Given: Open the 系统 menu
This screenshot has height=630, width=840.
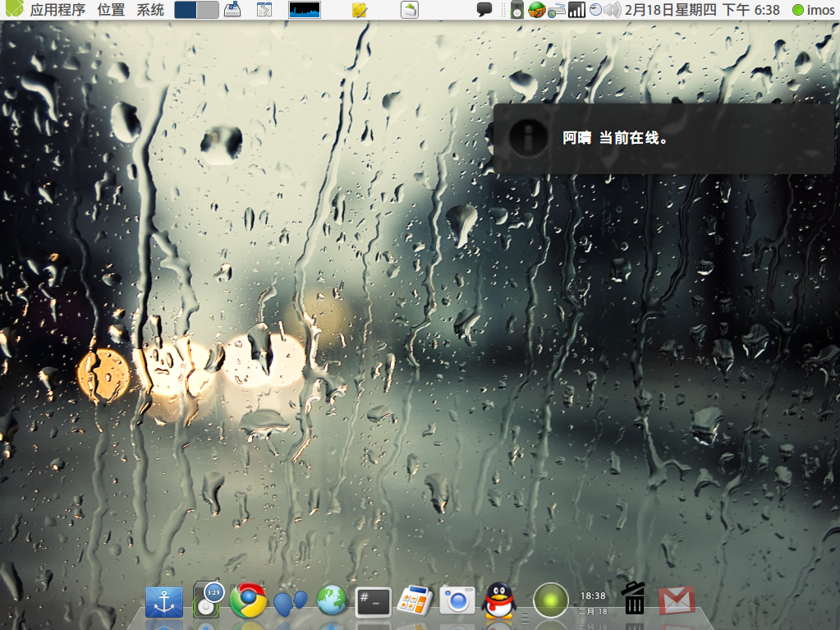Looking at the screenshot, I should 150,10.
